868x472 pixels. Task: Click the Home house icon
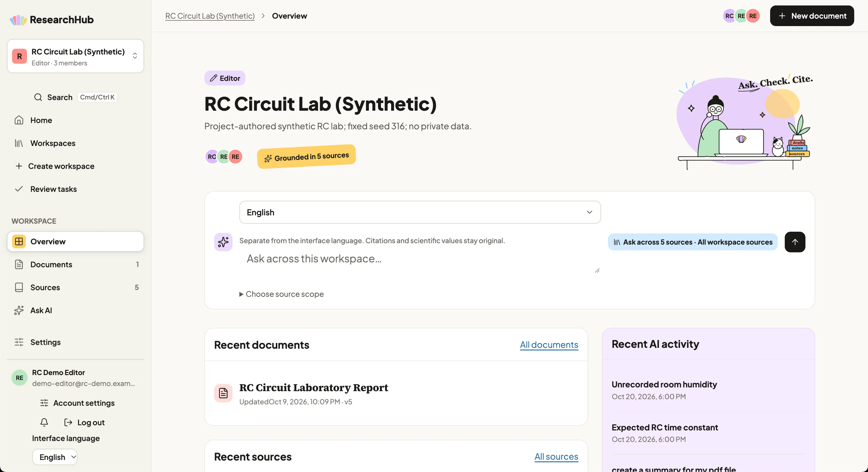coord(19,120)
